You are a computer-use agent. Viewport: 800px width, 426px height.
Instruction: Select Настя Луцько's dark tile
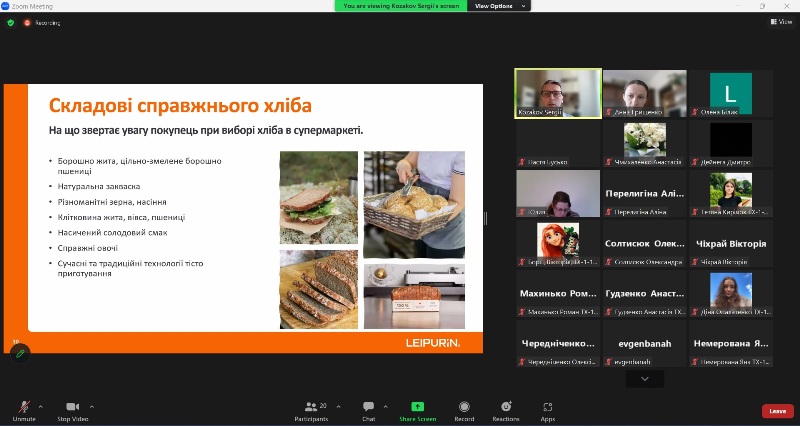point(558,144)
